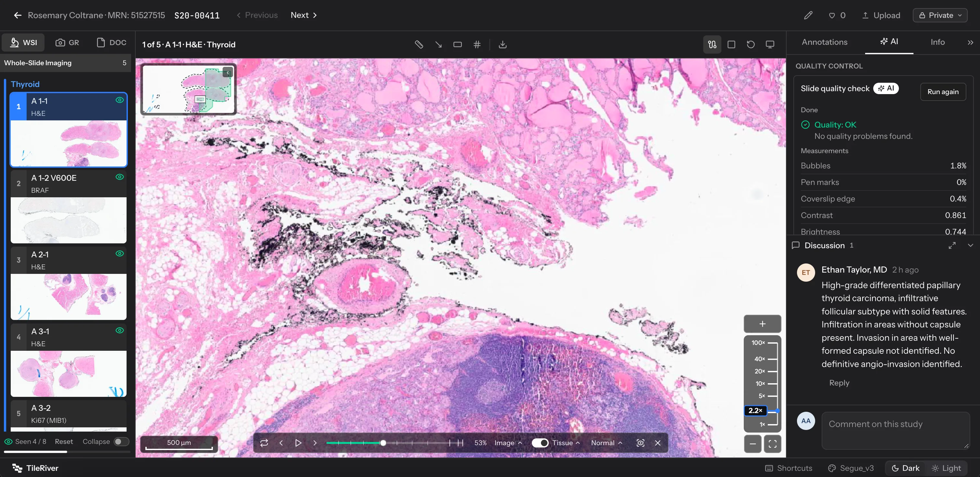
Task: Toggle visibility of slide A 1-1
Action: [119, 100]
